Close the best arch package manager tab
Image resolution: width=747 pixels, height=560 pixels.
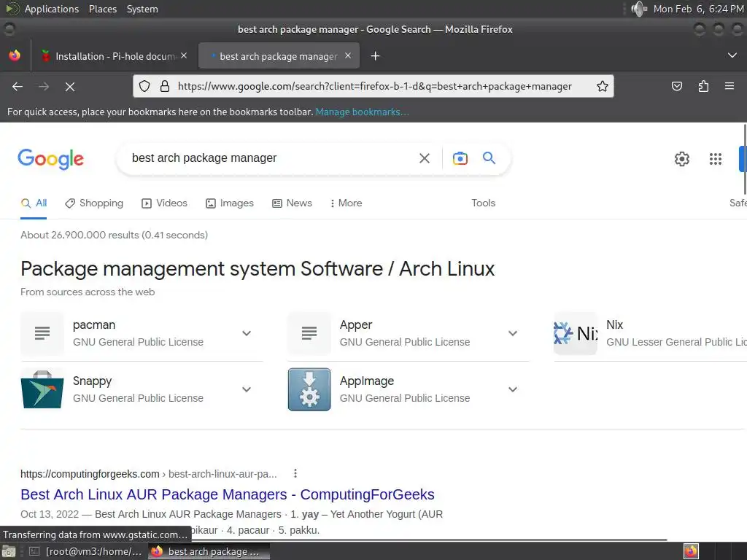tap(348, 55)
